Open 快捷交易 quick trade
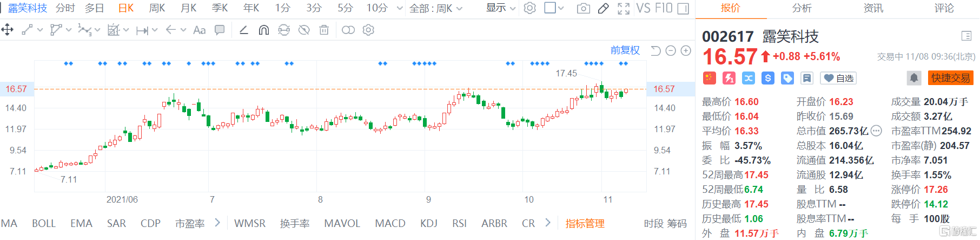 point(951,78)
